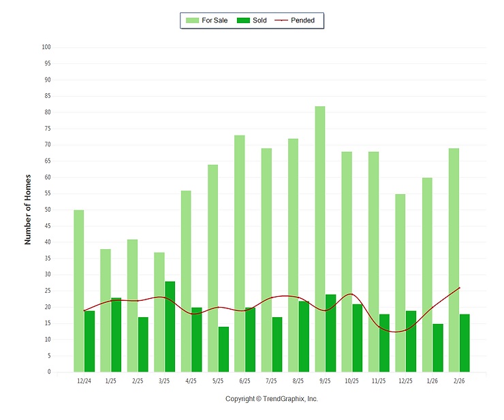This screenshot has height=420, width=504.
Task: Click the 10/25 axis label
Action: (351, 381)
